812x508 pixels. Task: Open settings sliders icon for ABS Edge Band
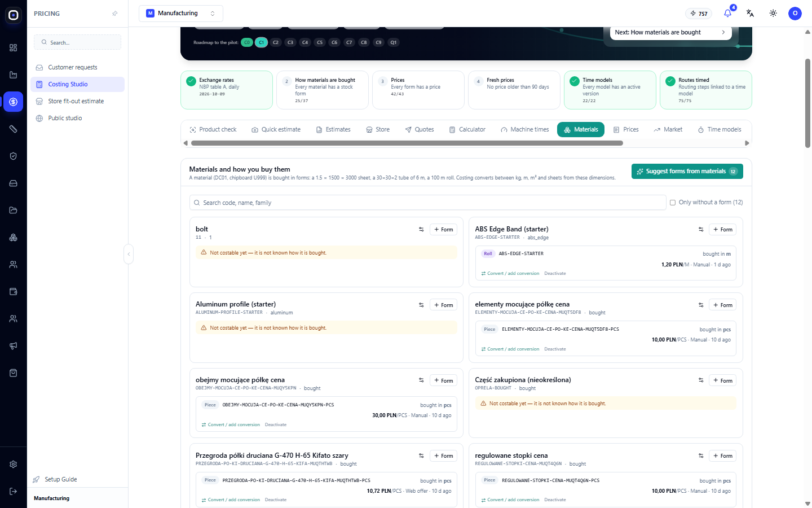click(701, 229)
